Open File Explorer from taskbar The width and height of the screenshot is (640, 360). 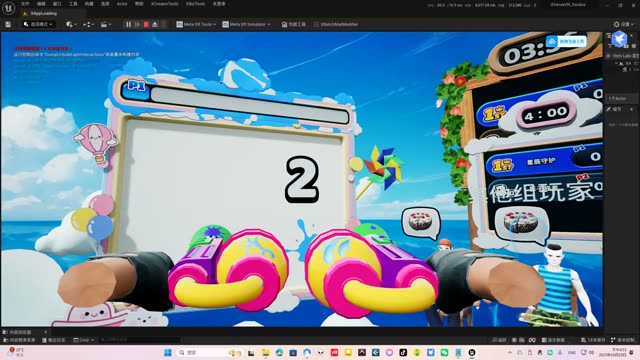click(x=265, y=353)
